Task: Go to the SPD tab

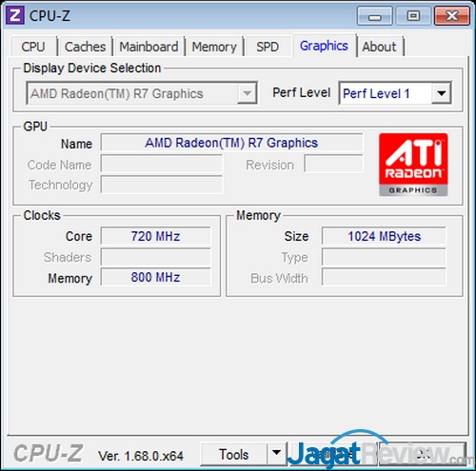Action: tap(268, 47)
